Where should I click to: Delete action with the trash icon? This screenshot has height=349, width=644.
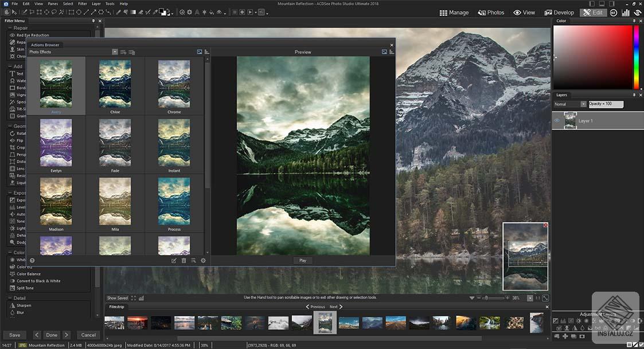pos(184,260)
